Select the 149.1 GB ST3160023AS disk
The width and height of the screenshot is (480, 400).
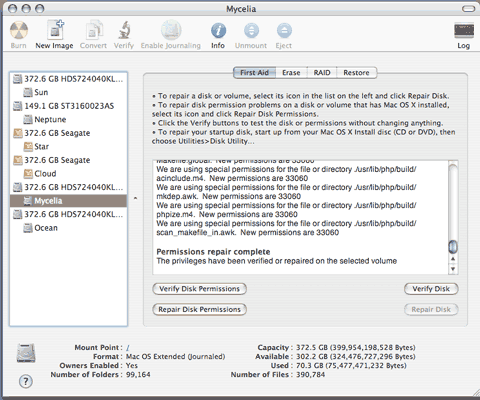(68, 106)
